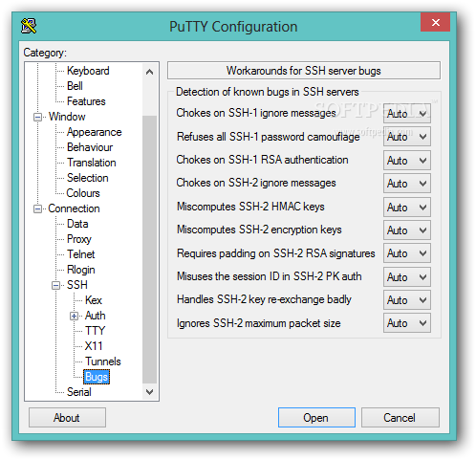Select Bugs under SSH
The width and height of the screenshot is (476, 460).
(x=97, y=377)
